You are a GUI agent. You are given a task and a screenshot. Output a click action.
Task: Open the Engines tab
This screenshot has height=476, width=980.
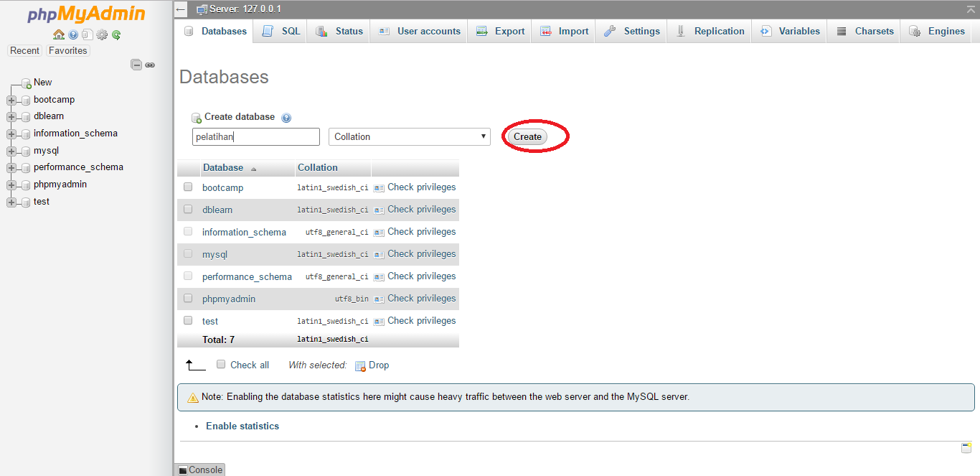coord(937,31)
